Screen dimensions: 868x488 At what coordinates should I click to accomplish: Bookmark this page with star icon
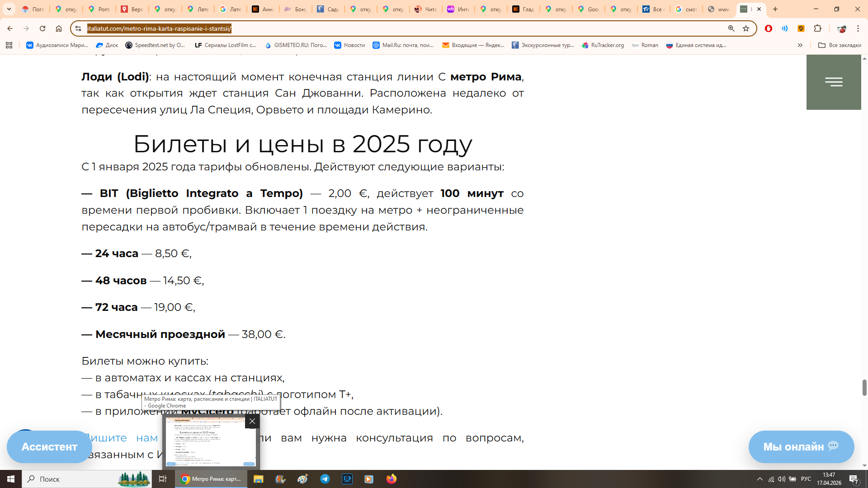point(746,28)
